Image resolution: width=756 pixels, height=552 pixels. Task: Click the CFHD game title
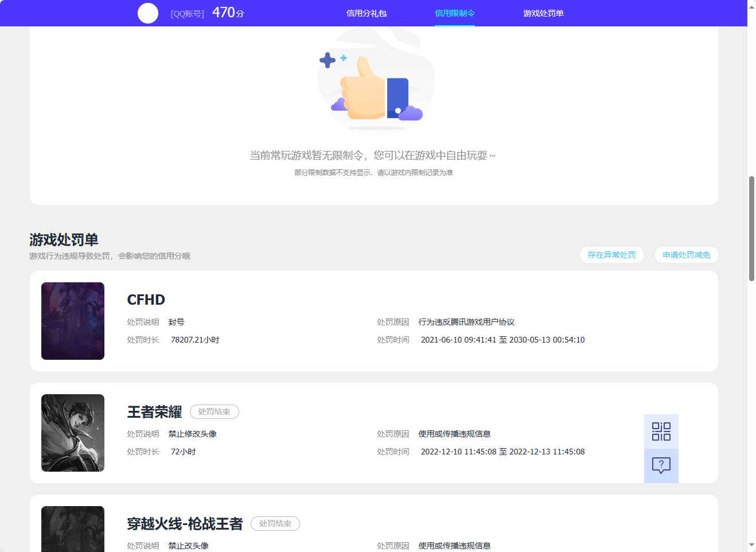coord(146,300)
